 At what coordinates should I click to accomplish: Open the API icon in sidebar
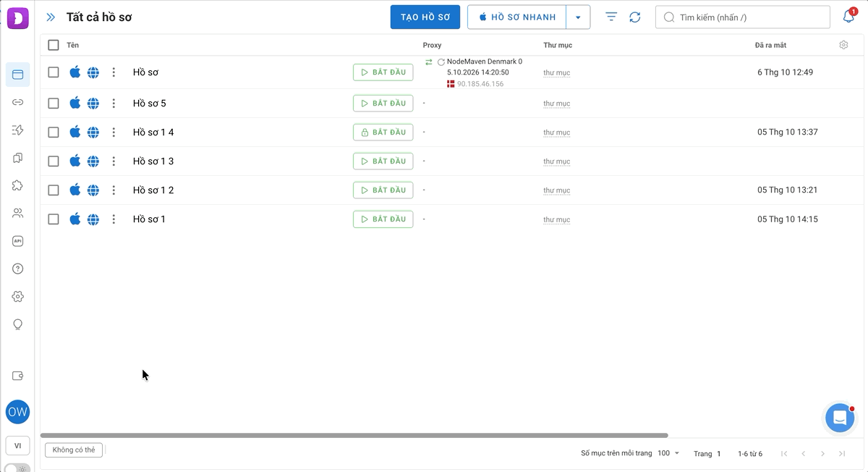coord(18,241)
